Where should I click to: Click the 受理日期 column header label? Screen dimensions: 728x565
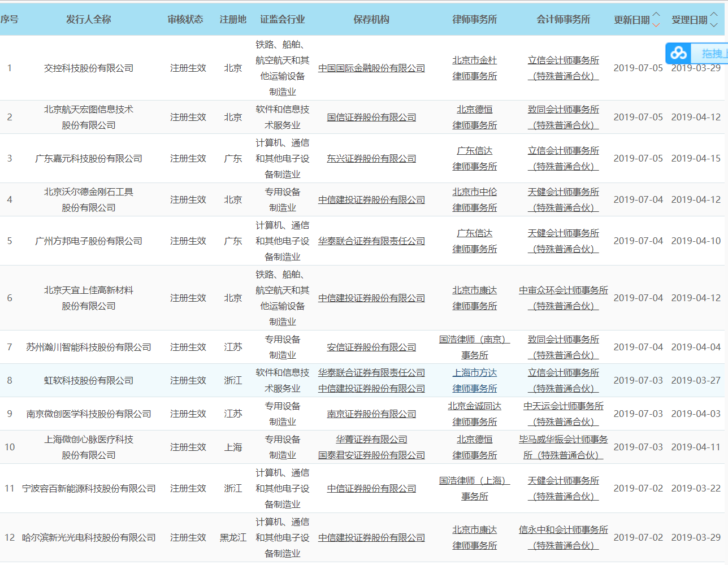[690, 20]
